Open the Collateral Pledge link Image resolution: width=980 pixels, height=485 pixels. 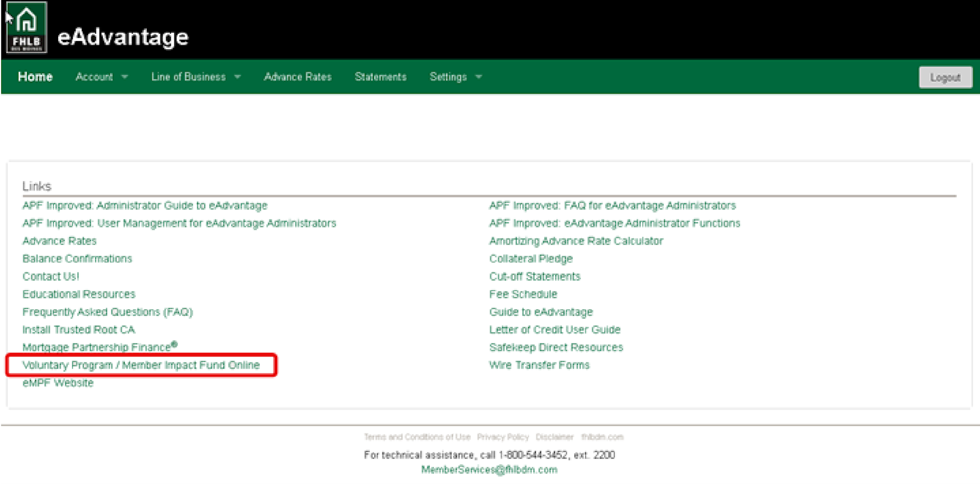point(531,258)
